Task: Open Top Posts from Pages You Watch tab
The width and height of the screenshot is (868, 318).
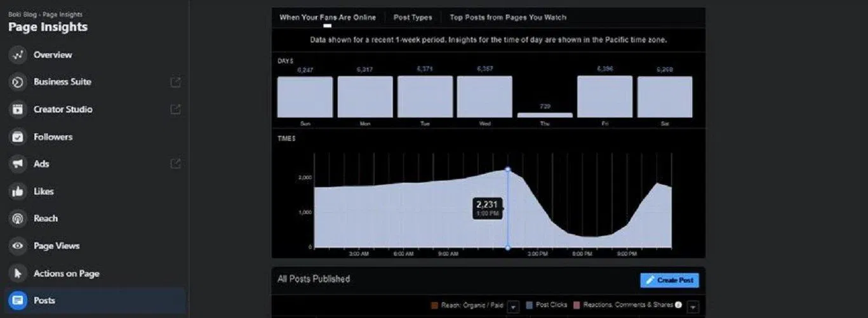Action: [507, 18]
